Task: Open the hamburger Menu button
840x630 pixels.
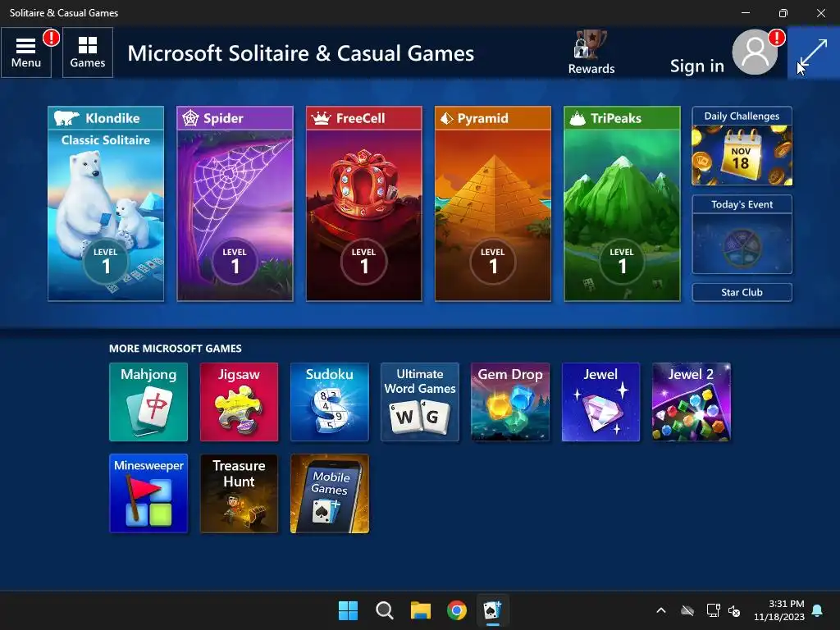Action: pyautogui.click(x=25, y=52)
